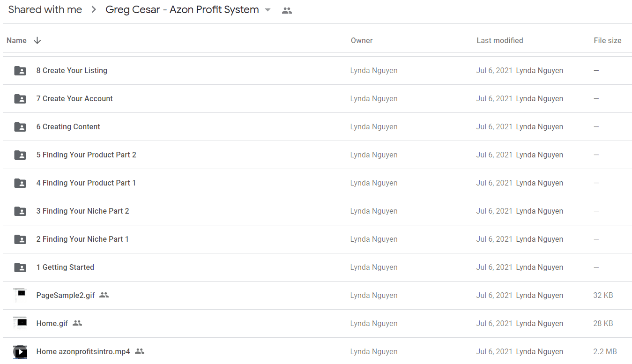Select 2 Finding Your Niche Part 1 name

tap(82, 239)
